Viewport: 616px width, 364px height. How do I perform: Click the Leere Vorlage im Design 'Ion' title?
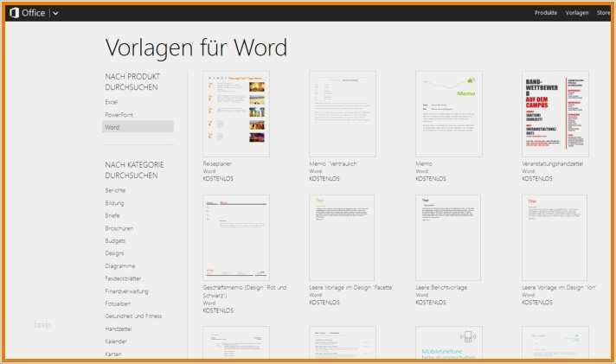coord(559,287)
